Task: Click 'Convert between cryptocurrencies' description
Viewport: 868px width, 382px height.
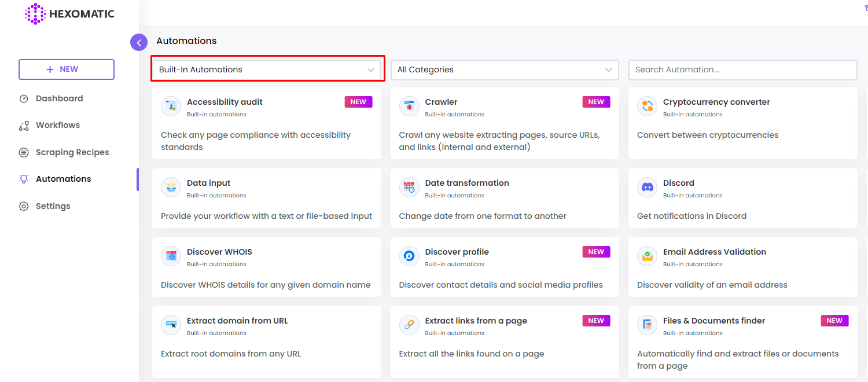Action: tap(708, 135)
